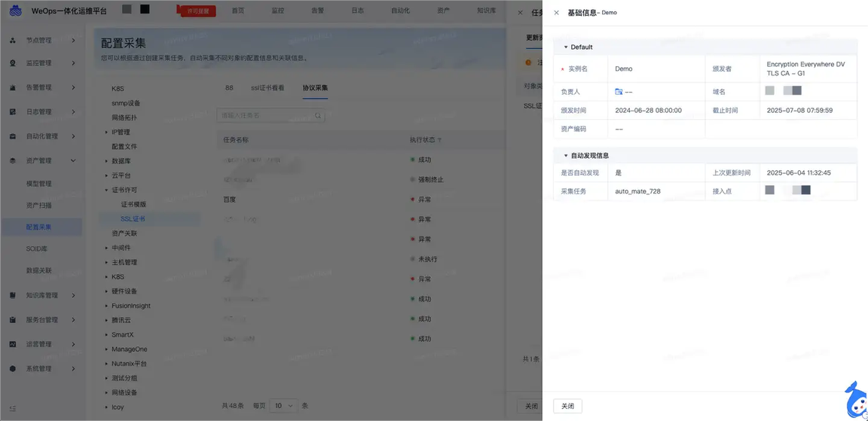This screenshot has height=421, width=868.
Task: Click the 日志管理 sidebar icon
Action: coord(13,111)
